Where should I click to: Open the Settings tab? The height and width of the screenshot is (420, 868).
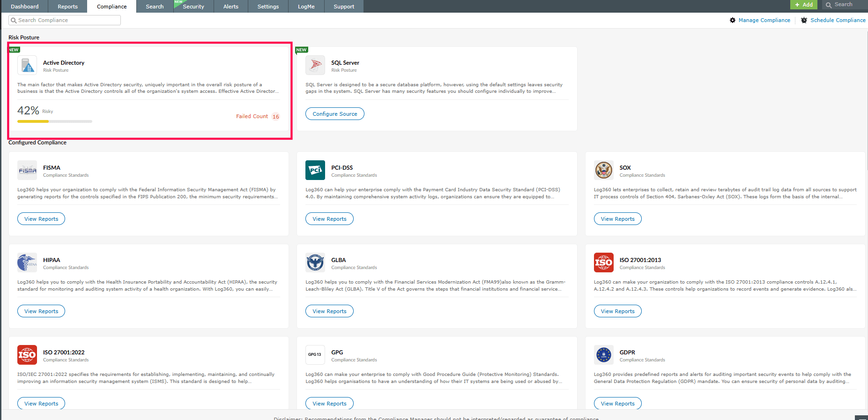coord(268,7)
